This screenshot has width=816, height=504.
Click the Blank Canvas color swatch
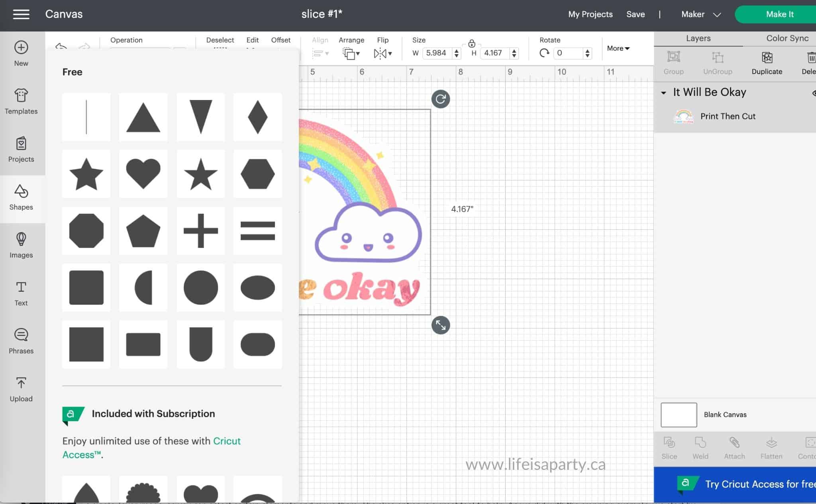tap(679, 415)
